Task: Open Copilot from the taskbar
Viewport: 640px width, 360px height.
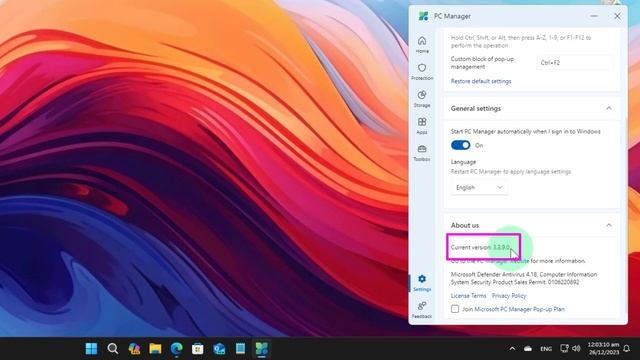Action: (x=134, y=349)
